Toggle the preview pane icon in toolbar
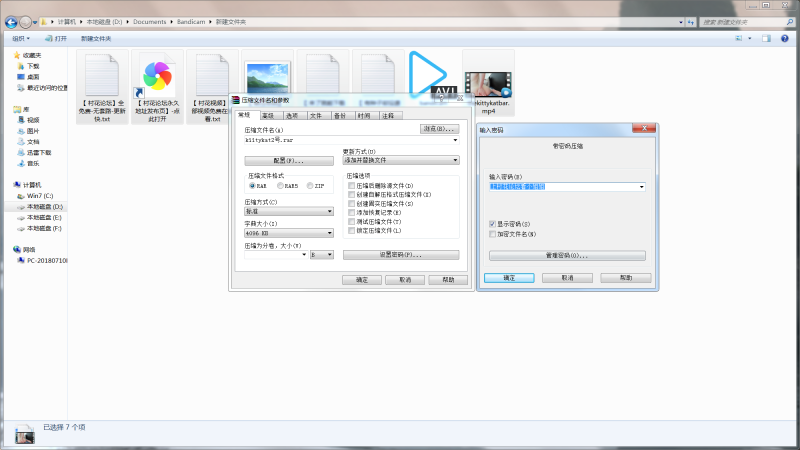The width and height of the screenshot is (800, 450). click(766, 38)
